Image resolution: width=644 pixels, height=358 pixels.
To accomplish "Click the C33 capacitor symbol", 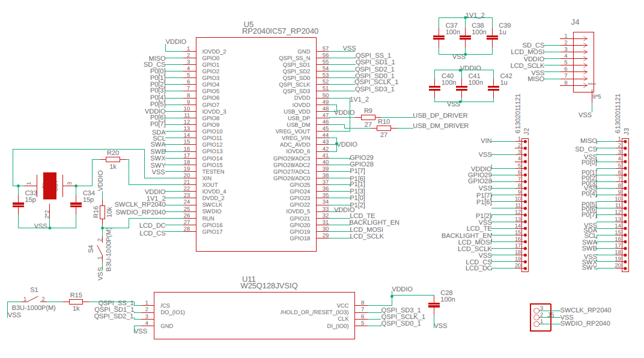I will click(18, 204).
